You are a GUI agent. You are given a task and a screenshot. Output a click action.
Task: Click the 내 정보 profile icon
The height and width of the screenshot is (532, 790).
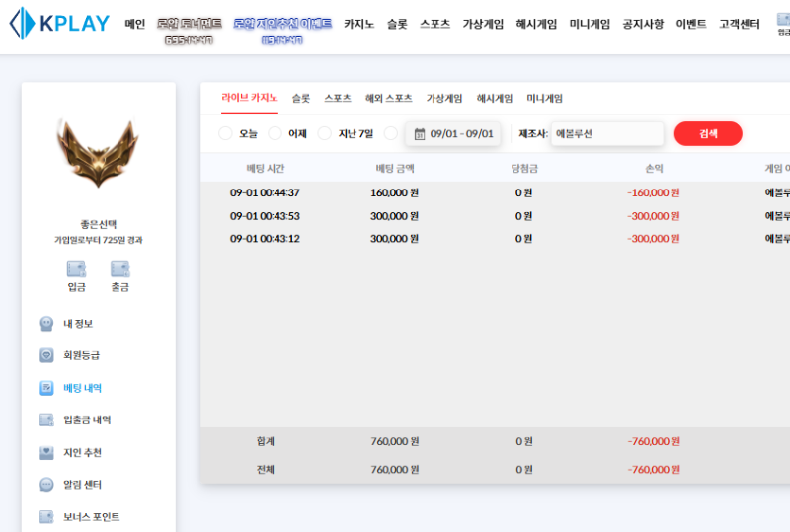(46, 324)
